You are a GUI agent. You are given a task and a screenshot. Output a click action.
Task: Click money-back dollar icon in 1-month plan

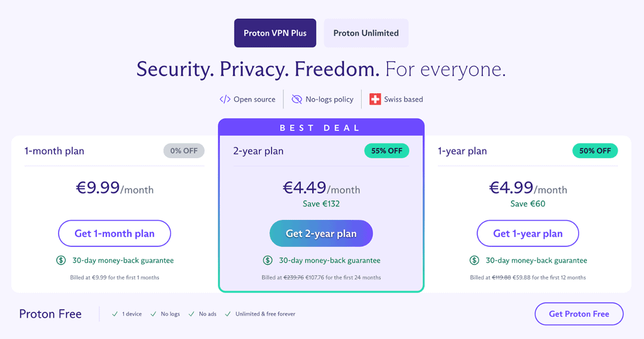point(61,260)
